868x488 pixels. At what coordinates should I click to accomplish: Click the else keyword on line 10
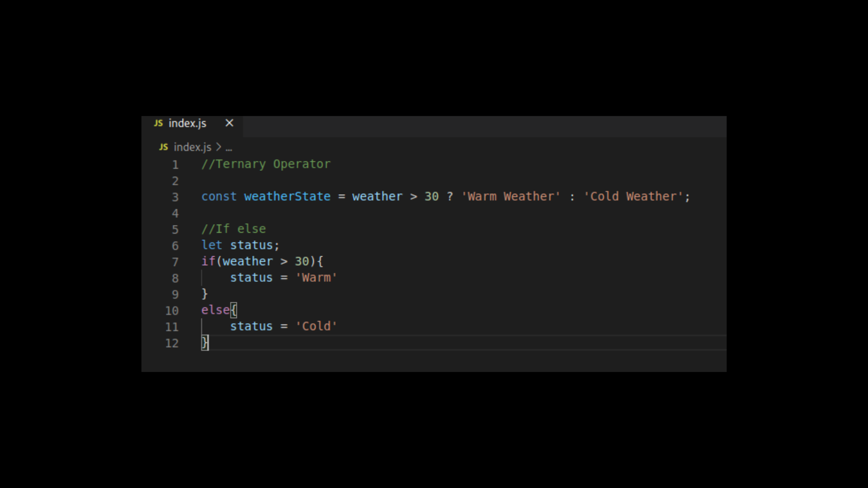tap(215, 310)
